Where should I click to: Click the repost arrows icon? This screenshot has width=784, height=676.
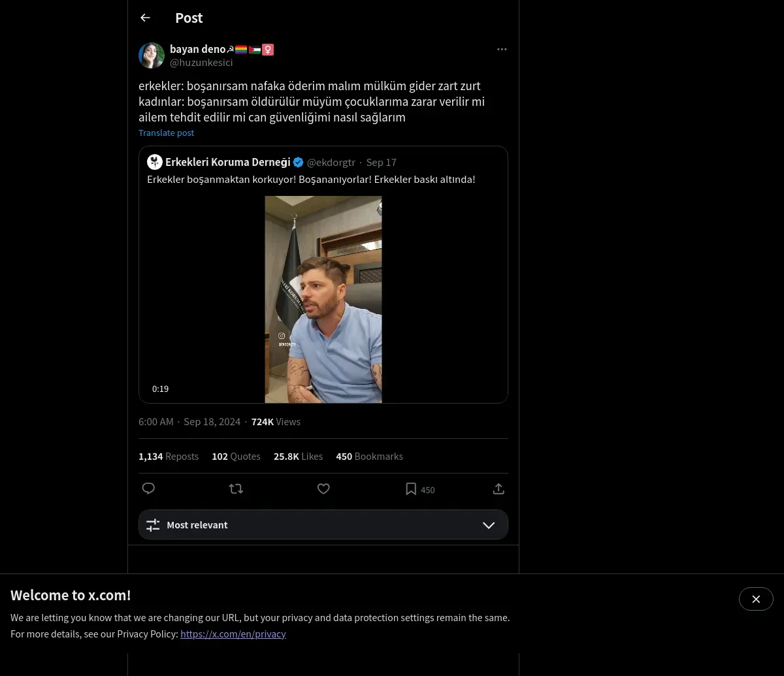pyautogui.click(x=236, y=489)
